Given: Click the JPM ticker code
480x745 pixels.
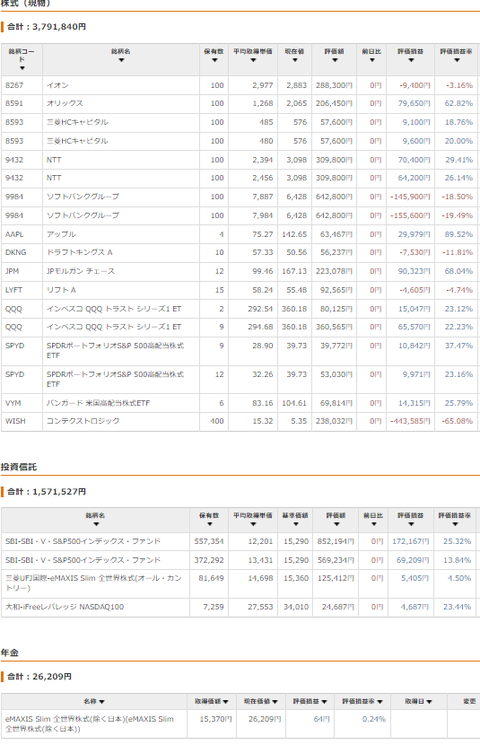Looking at the screenshot, I should [x=12, y=271].
